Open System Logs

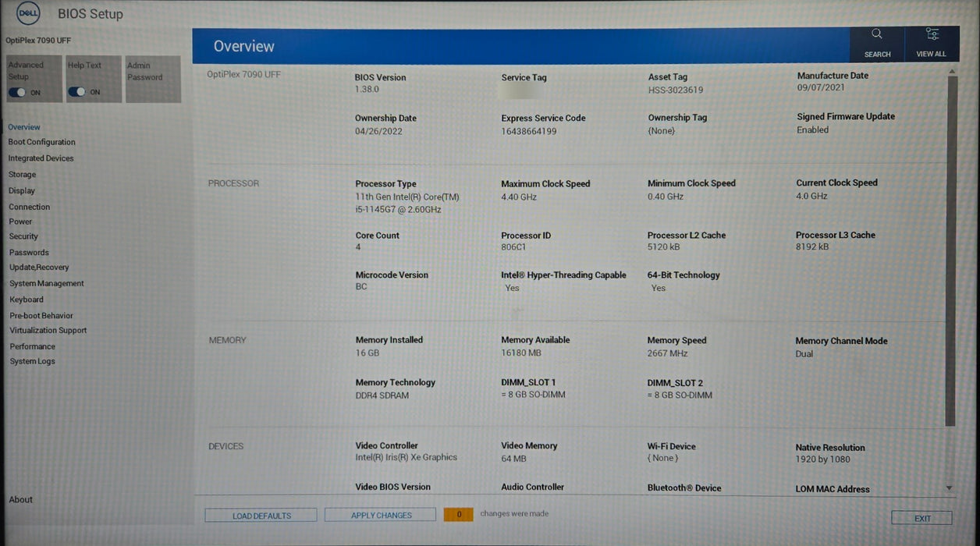point(33,361)
